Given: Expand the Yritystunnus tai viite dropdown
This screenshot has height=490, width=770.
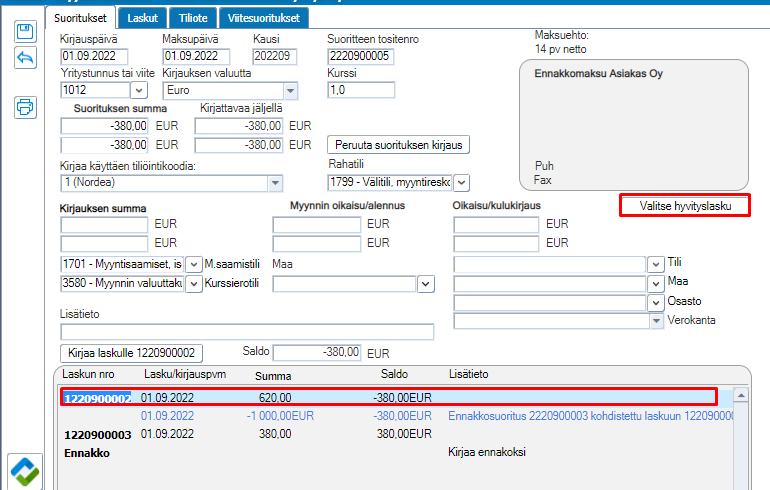Looking at the screenshot, I should point(139,90).
